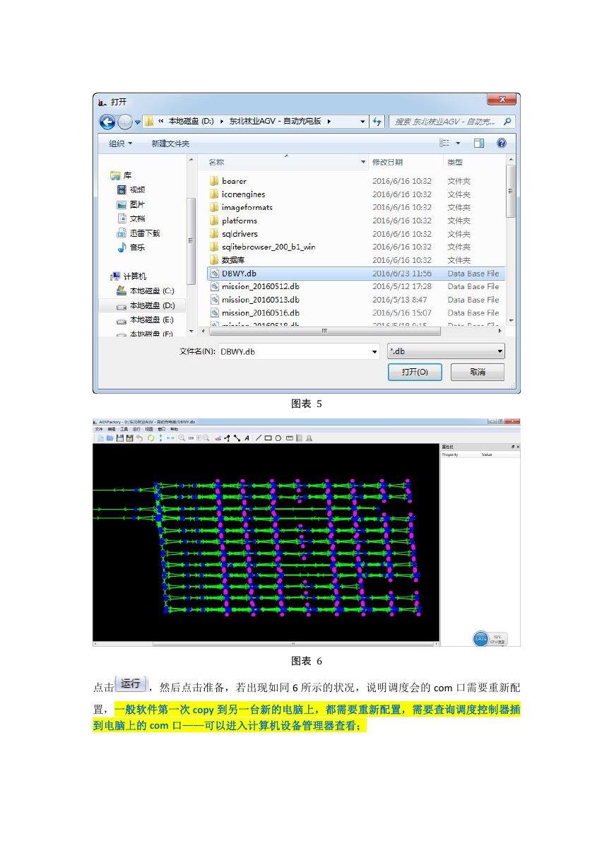
Task: Click New file icon in AGVFactory toolbar
Action: pyautogui.click(x=101, y=438)
